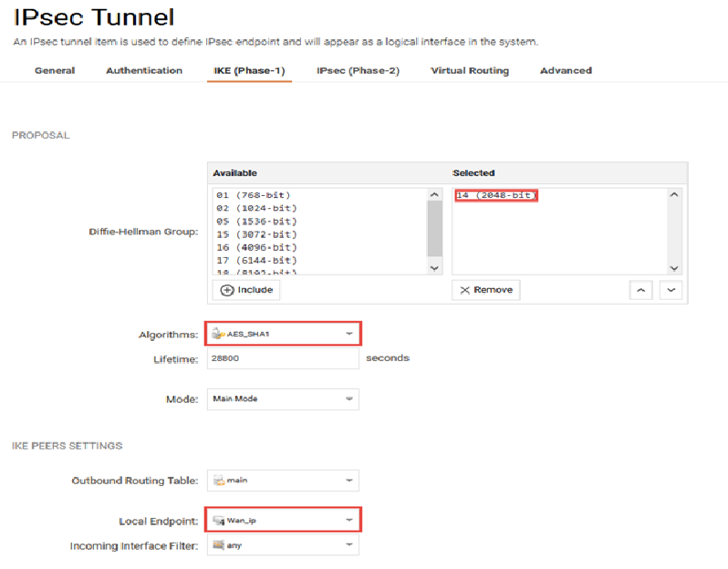Select the Advanced tab
This screenshot has width=728, height=569.
coord(566,70)
